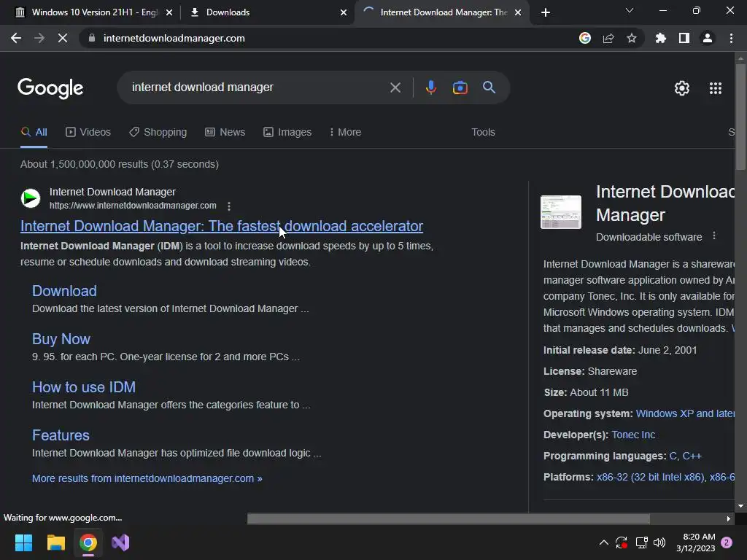Screen dimensions: 747x560
Task: Open File Explorer from the taskbar
Action: pos(55,542)
